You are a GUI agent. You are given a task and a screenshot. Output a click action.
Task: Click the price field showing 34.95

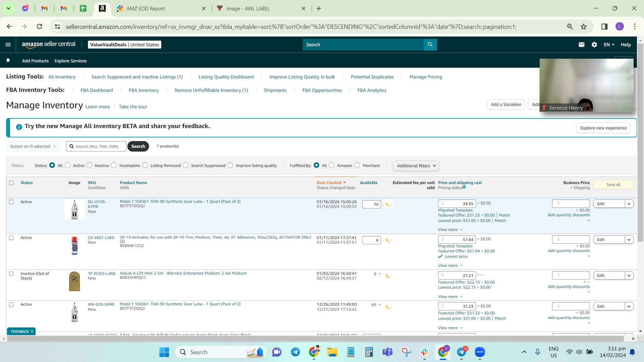pyautogui.click(x=457, y=204)
